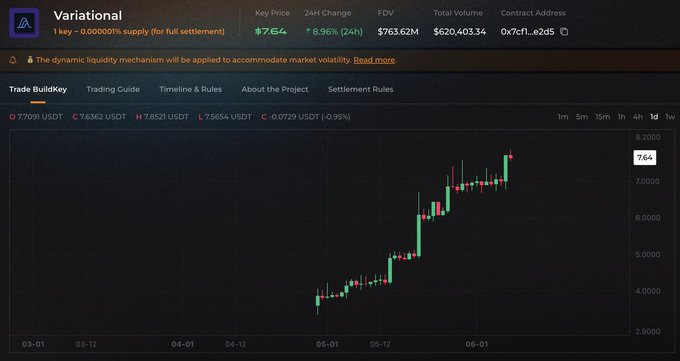Click the money bag icon in banner

click(30, 60)
